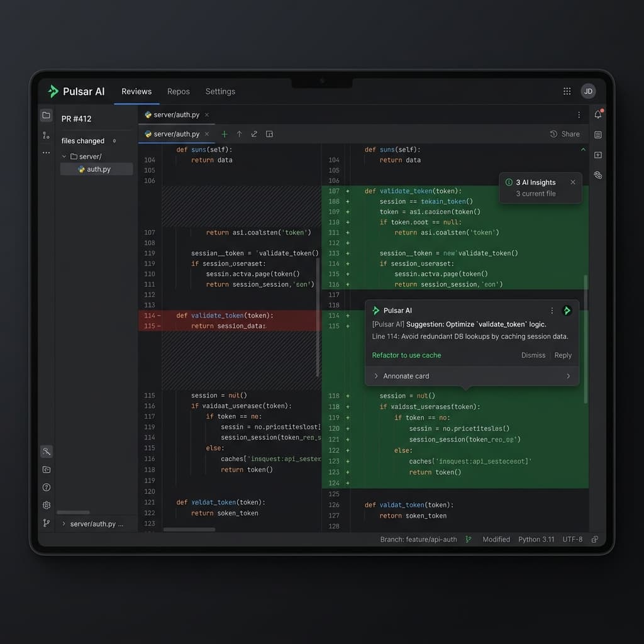Click the edit link icon in toolbar
Image resolution: width=644 pixels, height=644 pixels.
(x=254, y=134)
